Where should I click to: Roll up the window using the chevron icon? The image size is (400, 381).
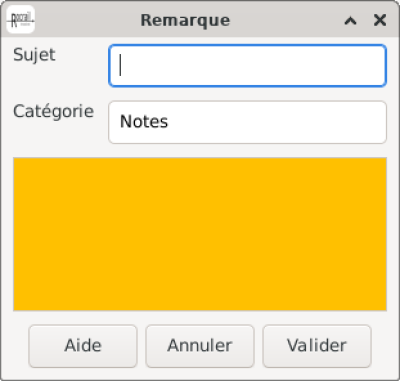pyautogui.click(x=350, y=21)
